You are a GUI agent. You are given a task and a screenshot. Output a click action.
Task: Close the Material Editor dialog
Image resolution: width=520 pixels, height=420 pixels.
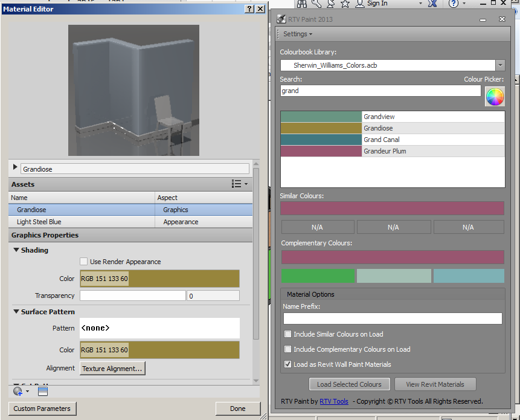point(261,9)
